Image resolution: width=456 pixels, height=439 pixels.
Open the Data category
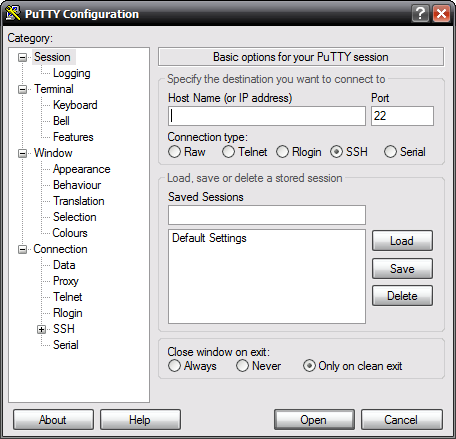point(64,265)
